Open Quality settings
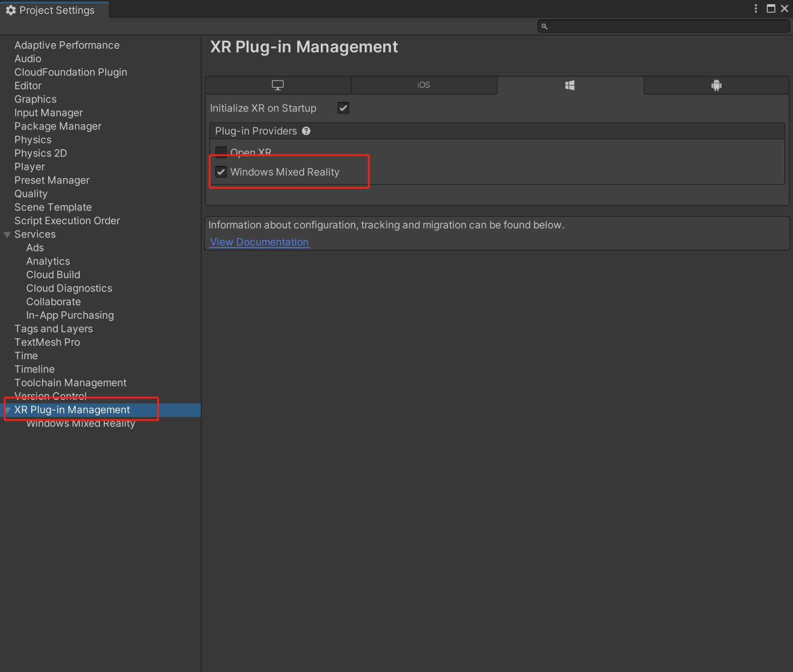Viewport: 793px width, 672px height. (x=31, y=194)
